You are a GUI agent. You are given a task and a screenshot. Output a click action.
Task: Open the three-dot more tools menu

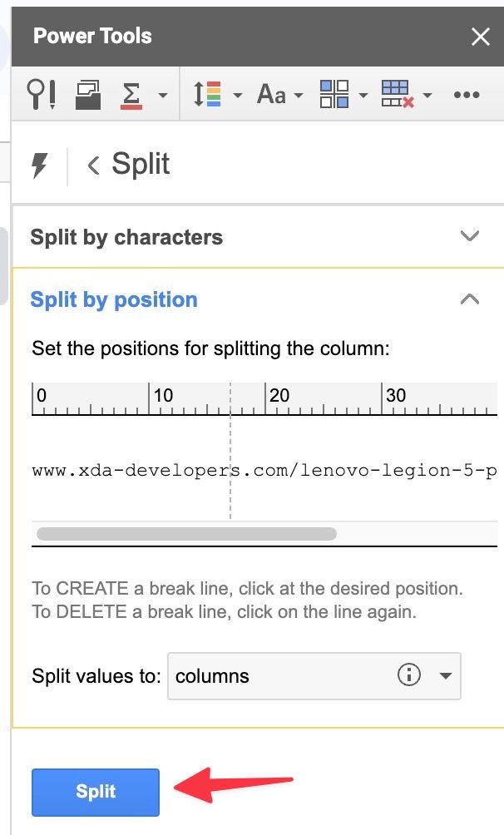tap(467, 95)
